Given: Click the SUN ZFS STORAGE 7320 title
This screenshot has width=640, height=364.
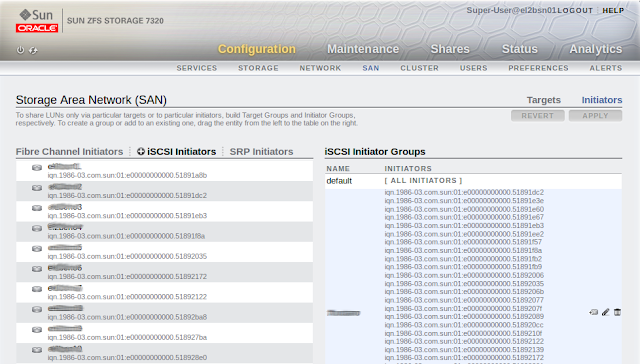Looking at the screenshot, I should click(115, 21).
